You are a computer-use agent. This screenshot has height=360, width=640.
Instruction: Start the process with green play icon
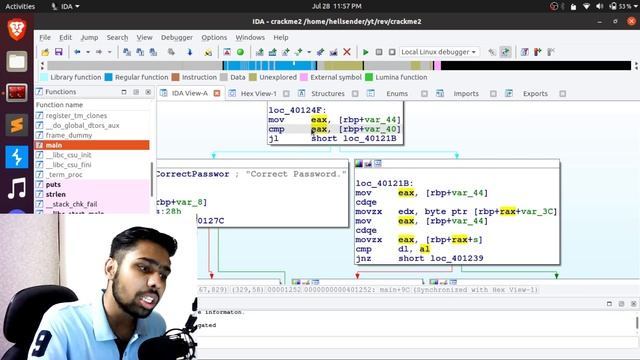(x=366, y=52)
